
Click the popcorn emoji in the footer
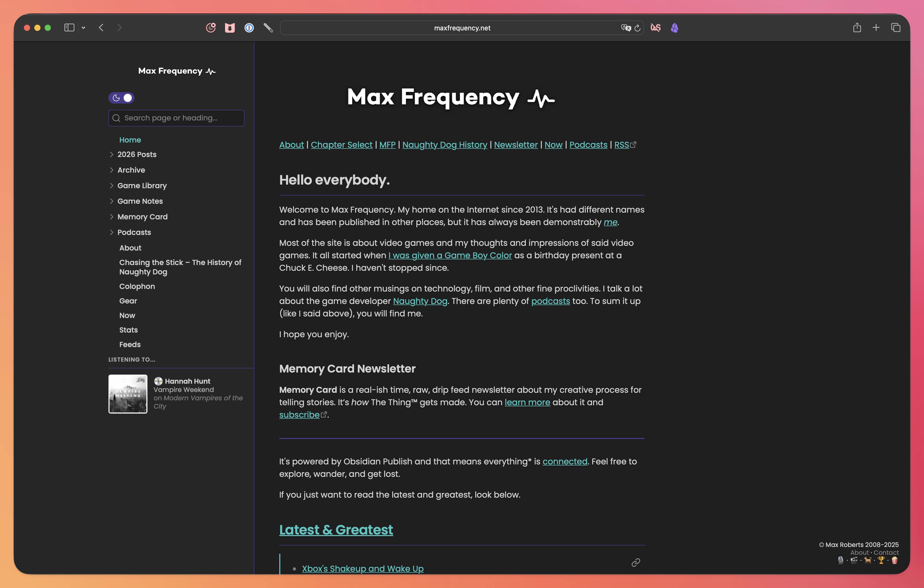pyautogui.click(x=894, y=560)
